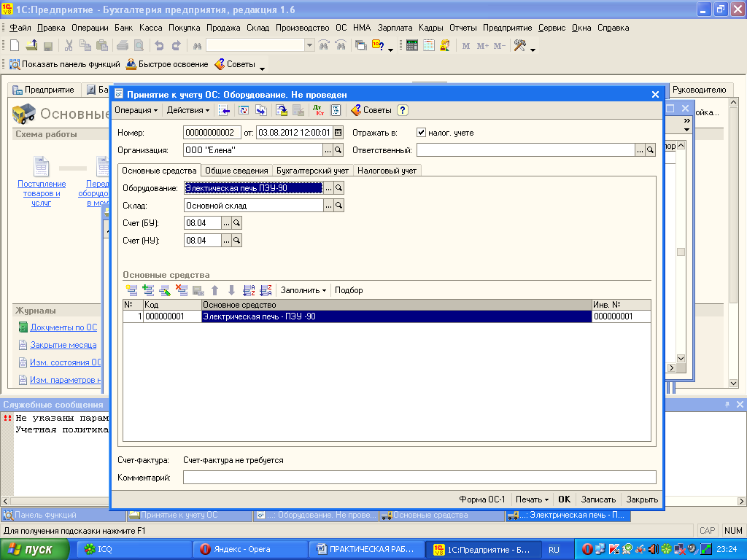This screenshot has width=747, height=560.
Task: Expand the Заполнить dropdown
Action: pyautogui.click(x=303, y=290)
